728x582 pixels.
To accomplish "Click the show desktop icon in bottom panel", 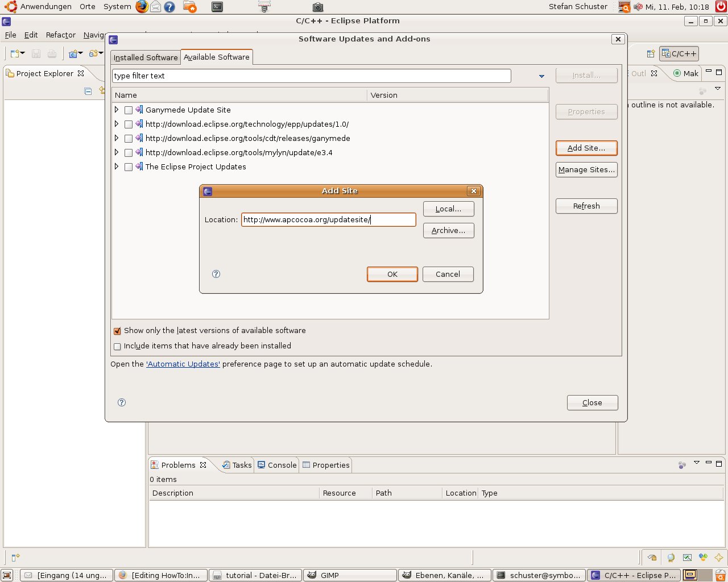I will click(7, 575).
